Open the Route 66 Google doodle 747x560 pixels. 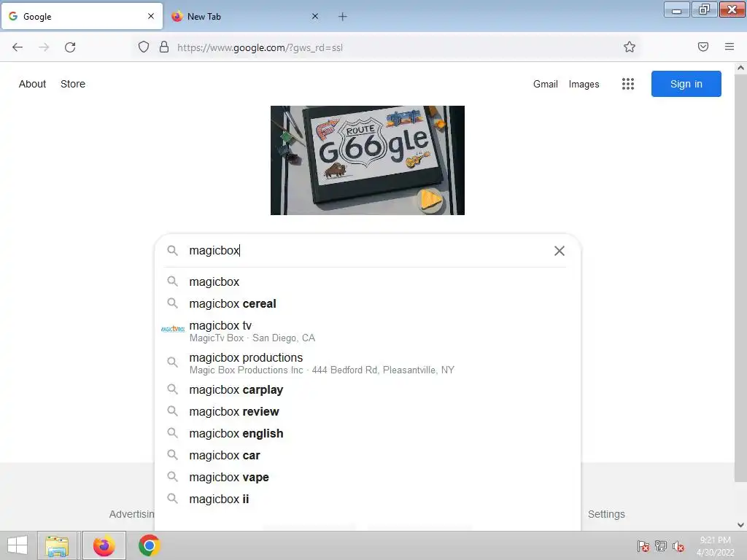coord(368,160)
